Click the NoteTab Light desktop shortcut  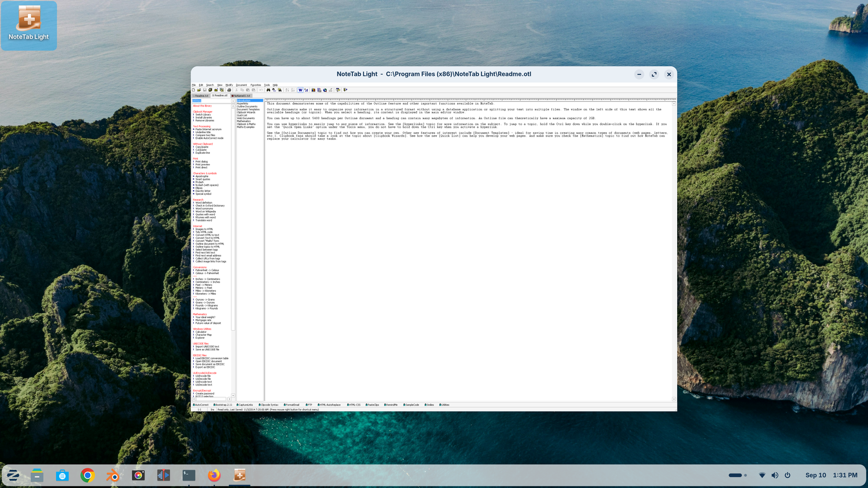pos(29,25)
